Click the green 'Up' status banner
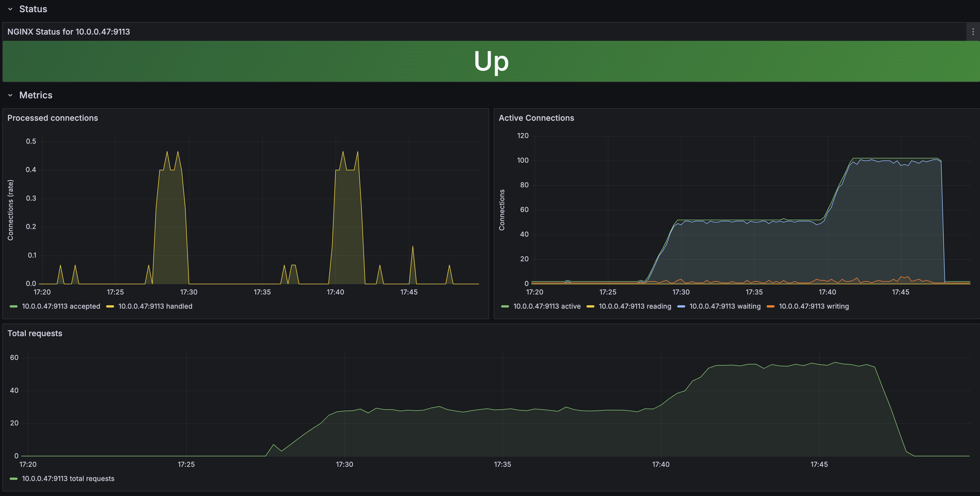Screen dimensions: 980x496 tap(490, 61)
